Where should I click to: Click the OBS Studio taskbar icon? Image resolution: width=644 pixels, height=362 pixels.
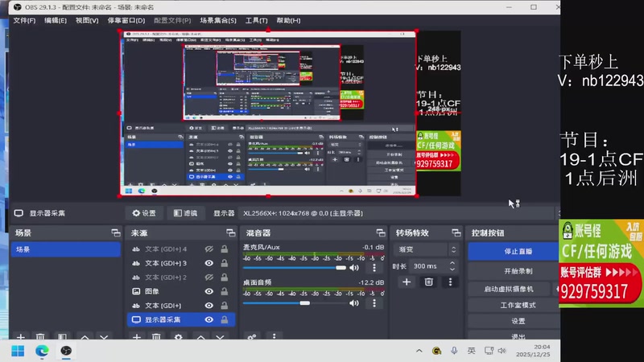tap(66, 351)
